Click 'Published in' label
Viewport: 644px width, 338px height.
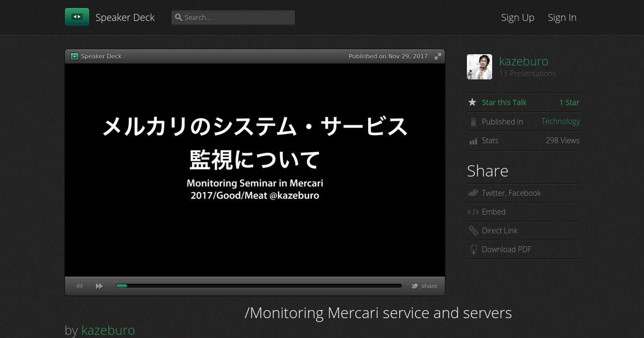[502, 122]
